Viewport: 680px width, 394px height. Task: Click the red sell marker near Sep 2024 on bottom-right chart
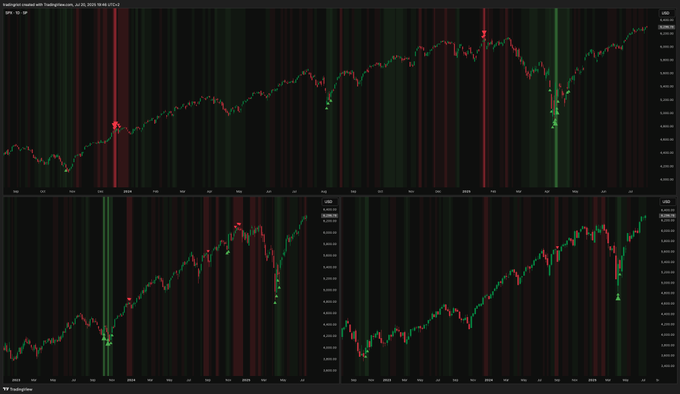pos(557,247)
